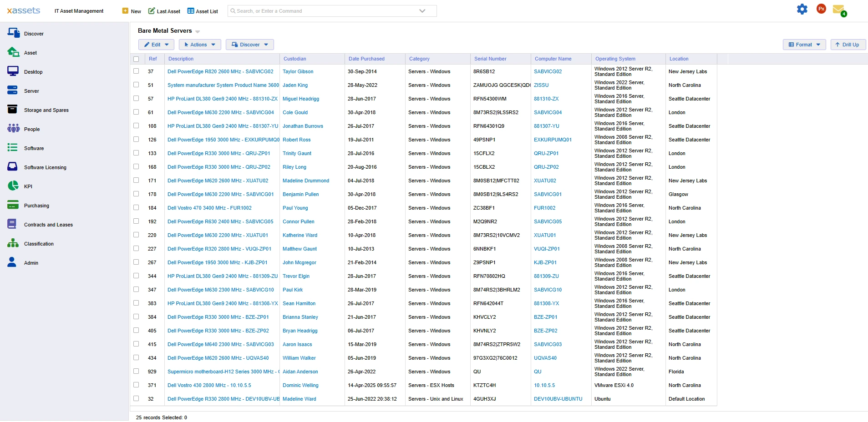Open the search bar dropdown arrow
This screenshot has width=868, height=422.
(x=422, y=11)
